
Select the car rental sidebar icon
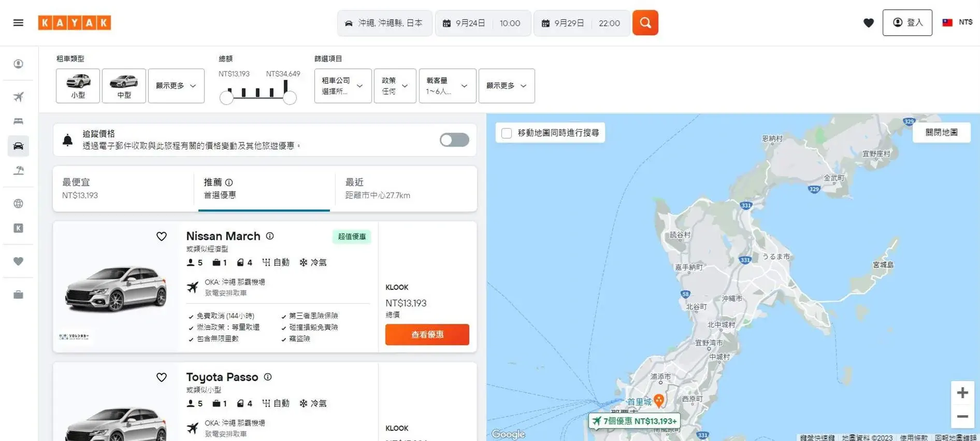(19, 146)
